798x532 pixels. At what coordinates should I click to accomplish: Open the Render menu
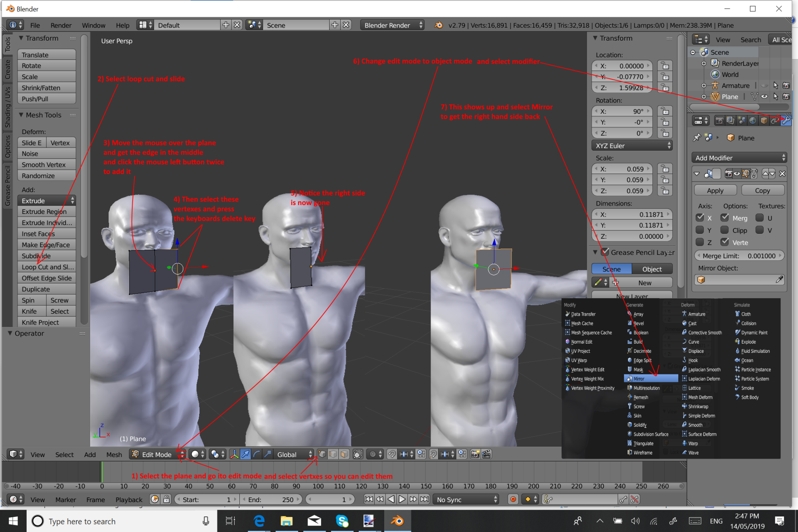click(x=61, y=25)
